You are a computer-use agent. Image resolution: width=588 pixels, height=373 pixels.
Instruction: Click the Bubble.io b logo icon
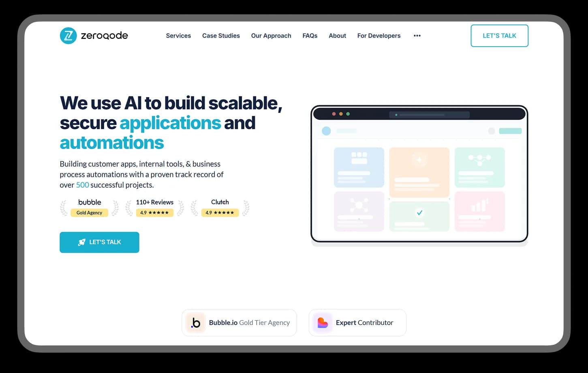(196, 323)
